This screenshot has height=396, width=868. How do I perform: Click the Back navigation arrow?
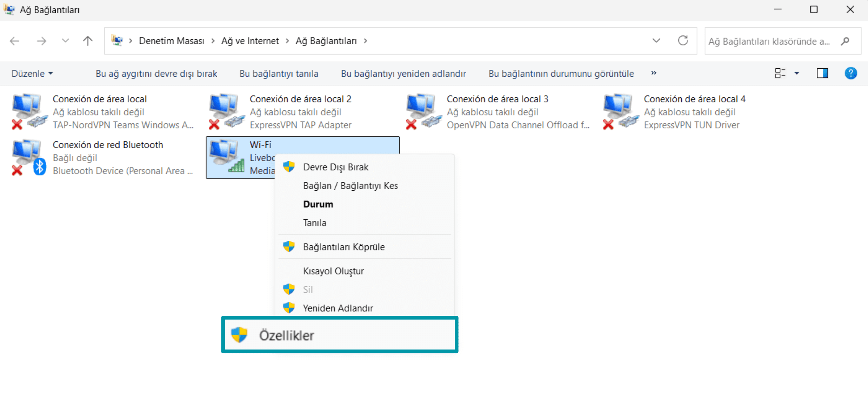pos(14,41)
